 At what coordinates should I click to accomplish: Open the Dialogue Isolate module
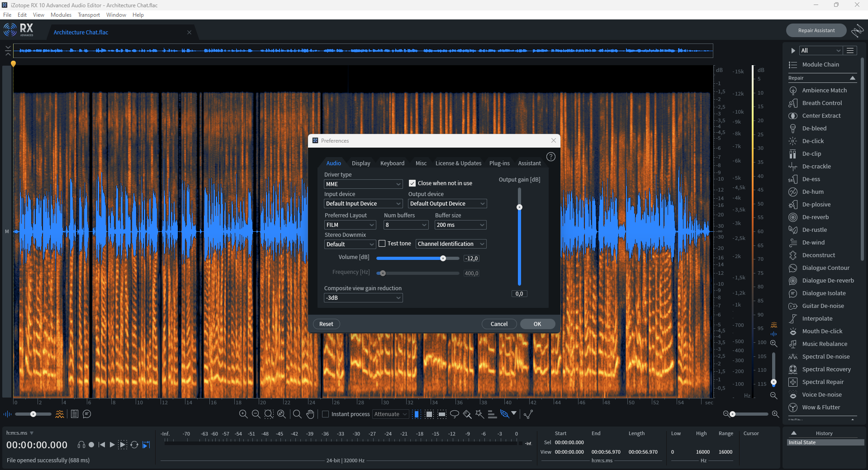[x=824, y=293]
